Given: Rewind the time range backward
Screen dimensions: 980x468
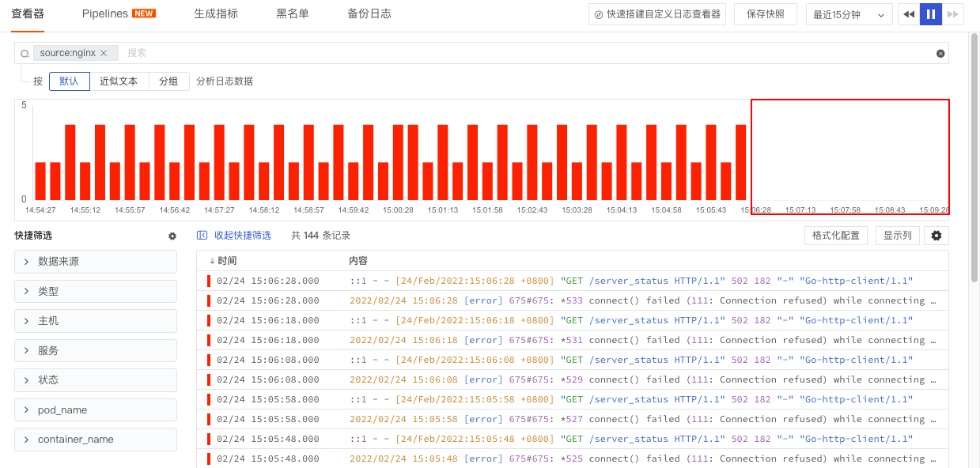Looking at the screenshot, I should pyautogui.click(x=909, y=14).
